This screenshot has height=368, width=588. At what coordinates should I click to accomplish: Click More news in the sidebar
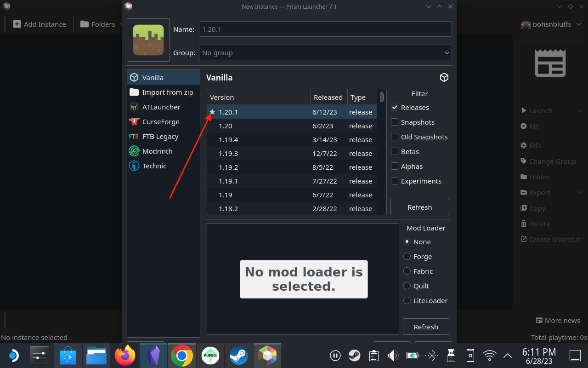point(559,320)
